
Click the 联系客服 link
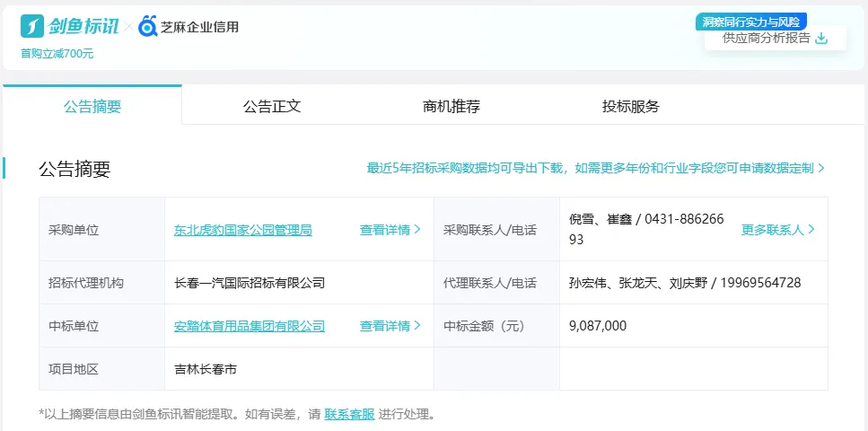click(349, 414)
